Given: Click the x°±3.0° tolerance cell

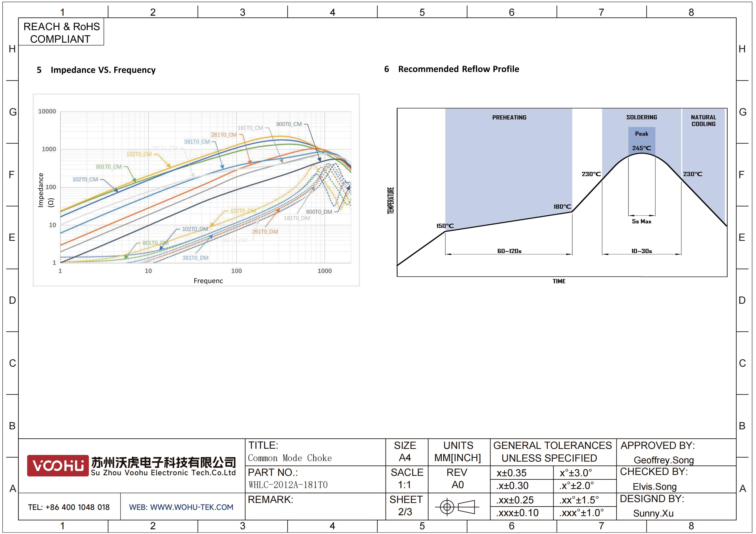Looking at the screenshot, I should click(x=585, y=473).
